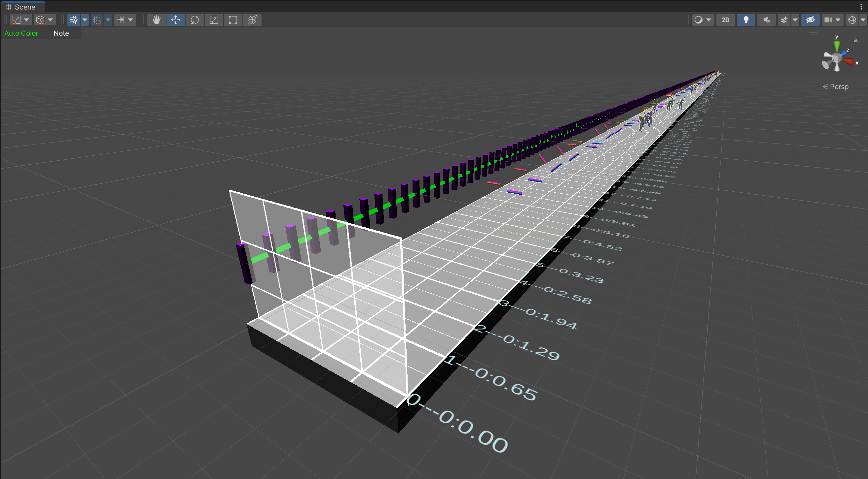Select the Scale tool

click(x=214, y=20)
